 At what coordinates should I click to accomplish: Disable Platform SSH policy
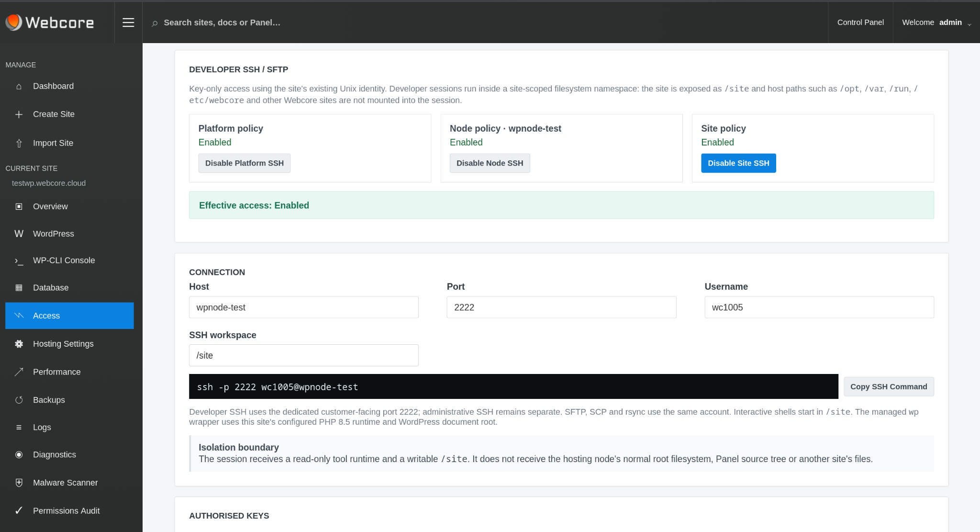[x=245, y=163]
